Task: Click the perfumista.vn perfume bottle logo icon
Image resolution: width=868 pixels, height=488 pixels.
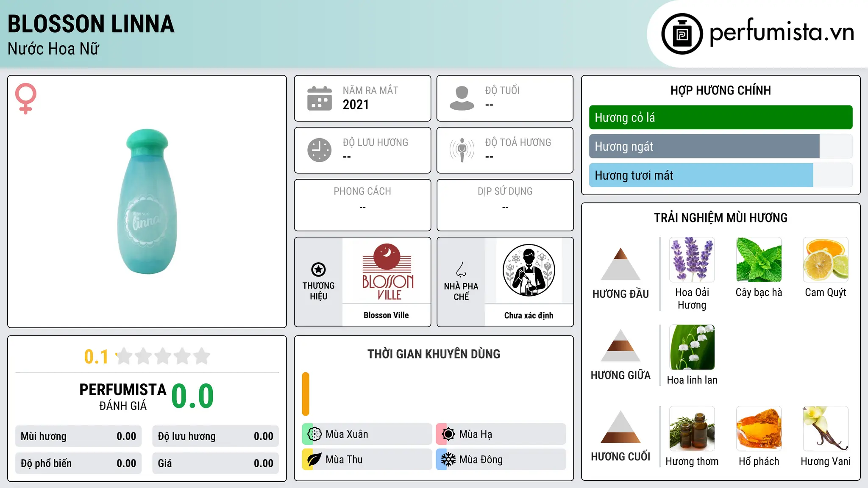Action: [x=682, y=34]
